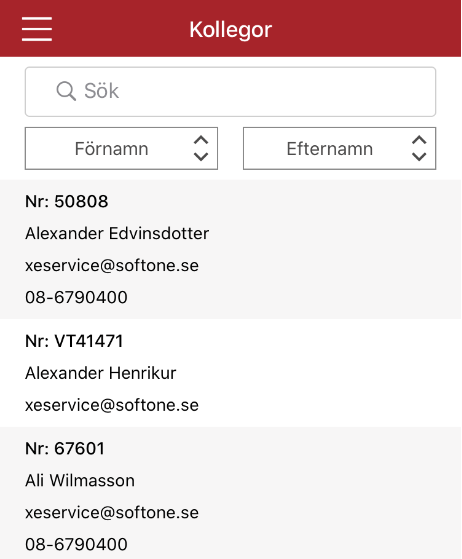462x559 pixels.
Task: Select the Kollegor page title
Action: click(231, 30)
